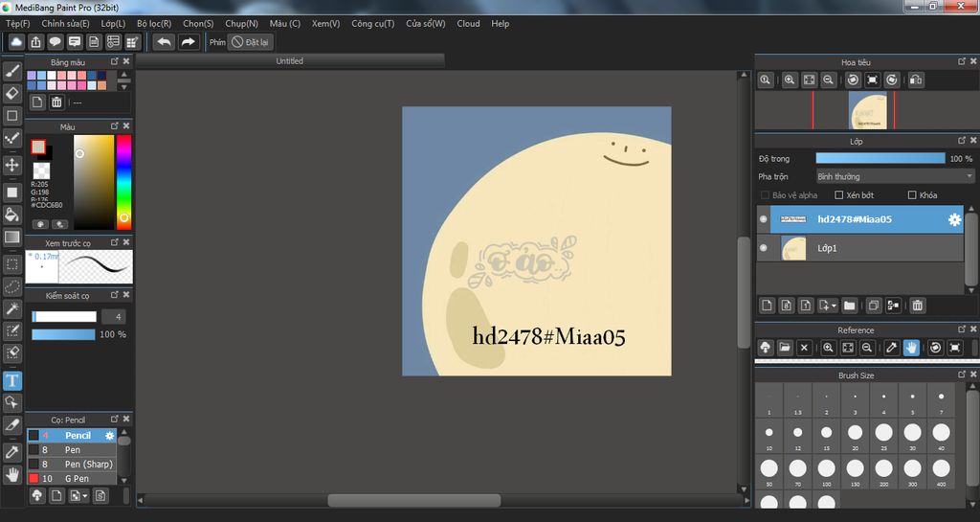This screenshot has width=980, height=522.
Task: Delete palette color with trash icon
Action: click(x=56, y=102)
